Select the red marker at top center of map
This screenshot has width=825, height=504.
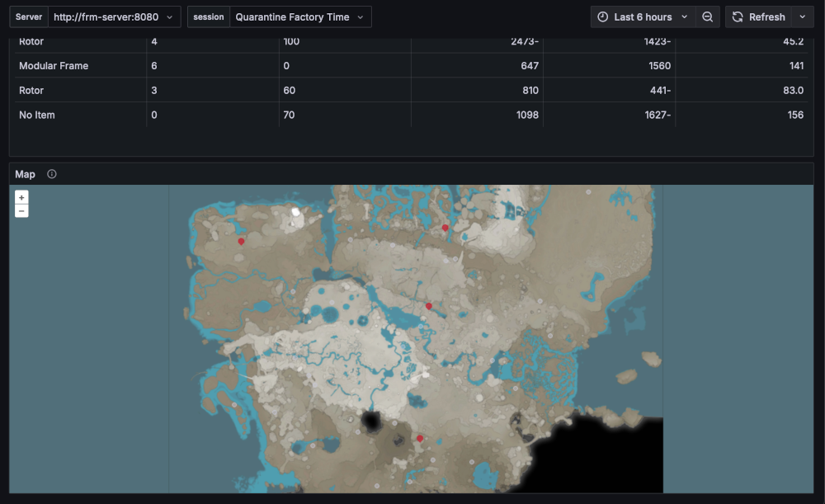pyautogui.click(x=445, y=228)
